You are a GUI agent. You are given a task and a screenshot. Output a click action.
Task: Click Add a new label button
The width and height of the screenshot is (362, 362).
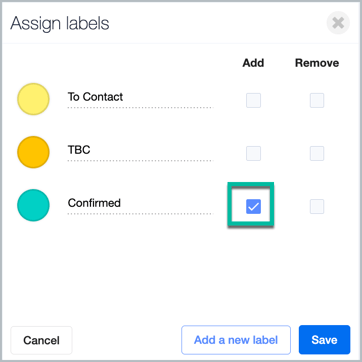coord(236,340)
